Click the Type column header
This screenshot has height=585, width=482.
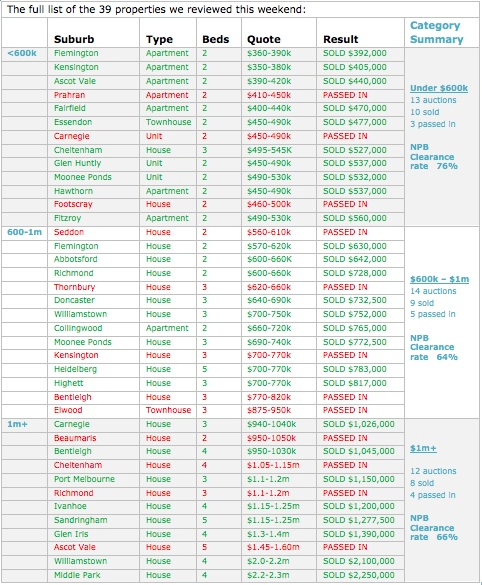pos(159,39)
